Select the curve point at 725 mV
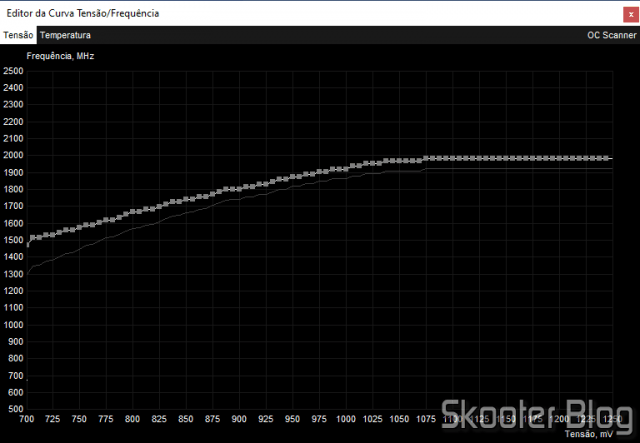Screen dimensions: 640x443 [x=53, y=235]
